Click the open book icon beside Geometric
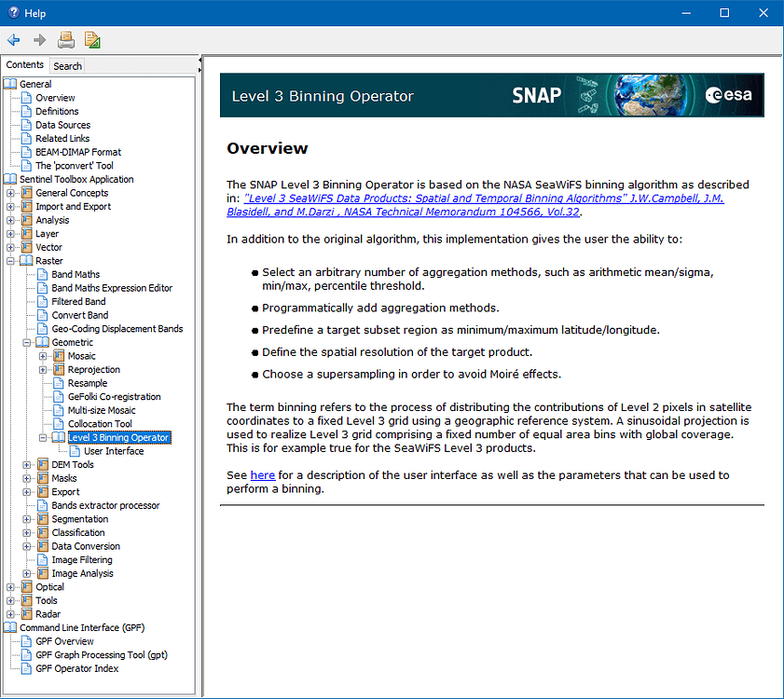This screenshot has width=784, height=699. (43, 342)
